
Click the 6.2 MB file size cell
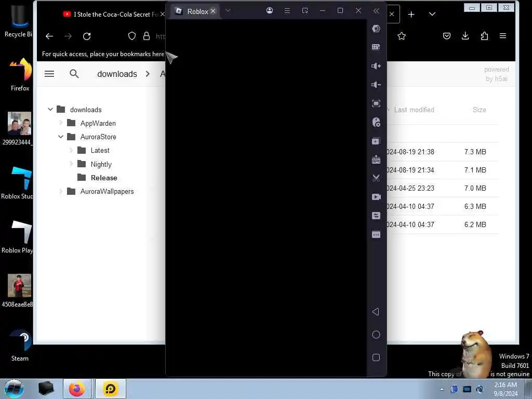coord(475,224)
